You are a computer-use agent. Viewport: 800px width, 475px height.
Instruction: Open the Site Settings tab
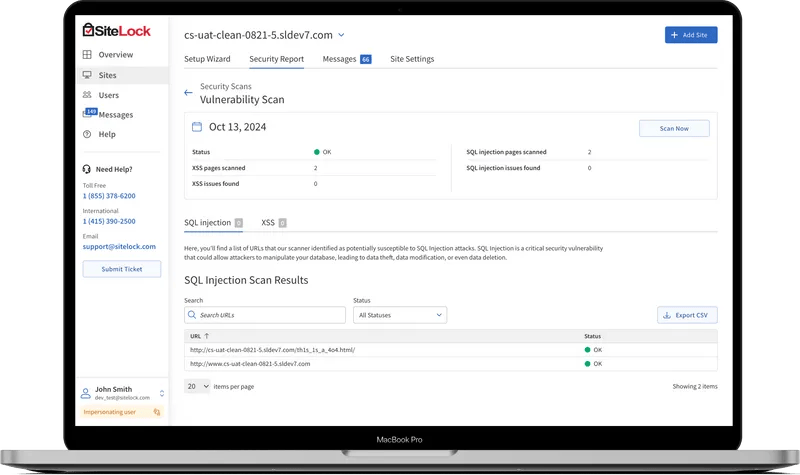412,59
